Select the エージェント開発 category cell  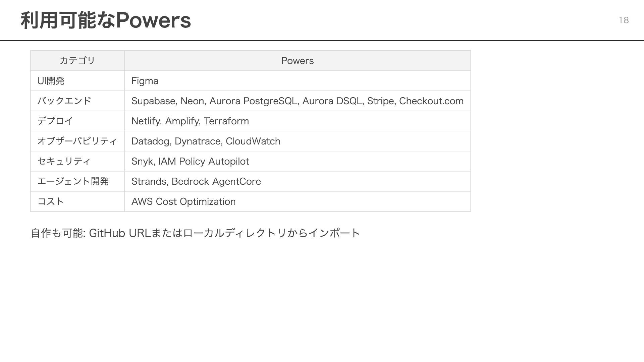pyautogui.click(x=77, y=181)
